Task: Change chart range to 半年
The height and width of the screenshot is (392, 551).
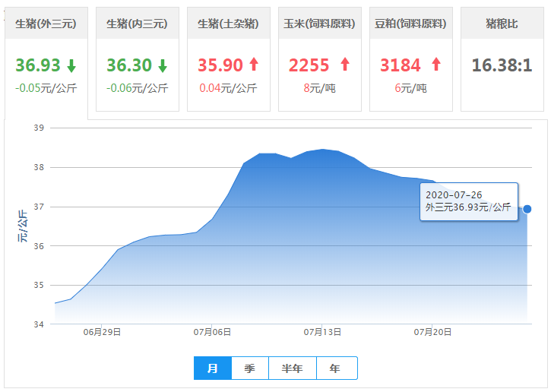Action: tap(292, 368)
